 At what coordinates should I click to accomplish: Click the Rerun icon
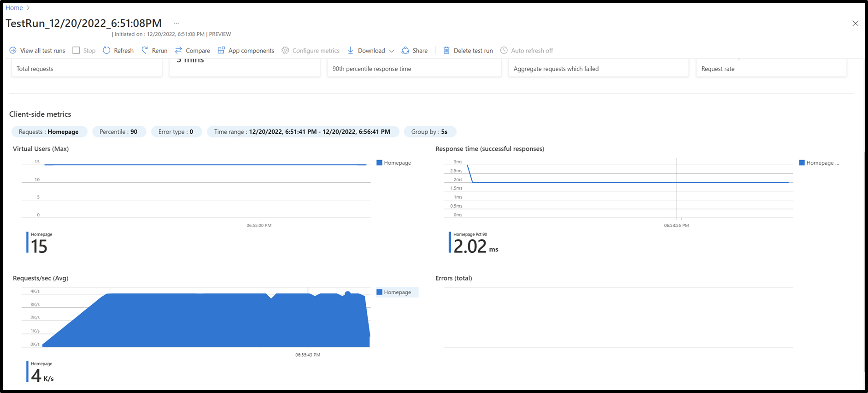coord(145,50)
